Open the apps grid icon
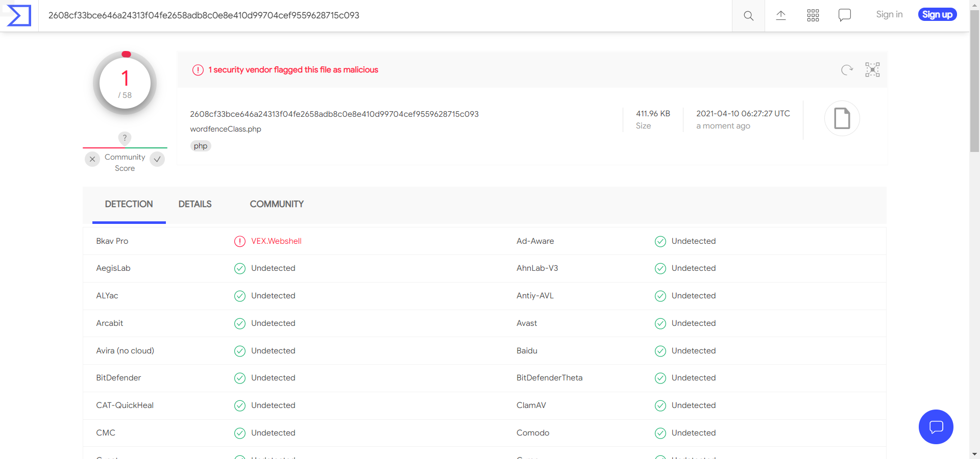This screenshot has height=459, width=980. point(813,15)
